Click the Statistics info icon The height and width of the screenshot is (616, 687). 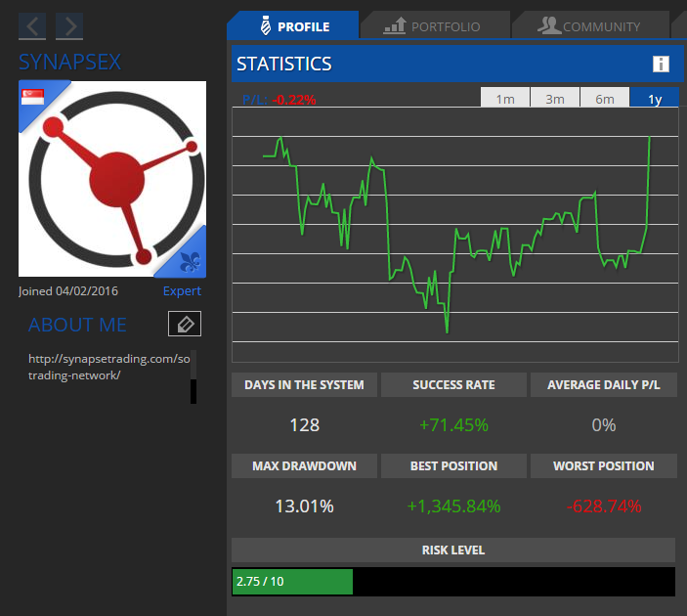pyautogui.click(x=661, y=65)
